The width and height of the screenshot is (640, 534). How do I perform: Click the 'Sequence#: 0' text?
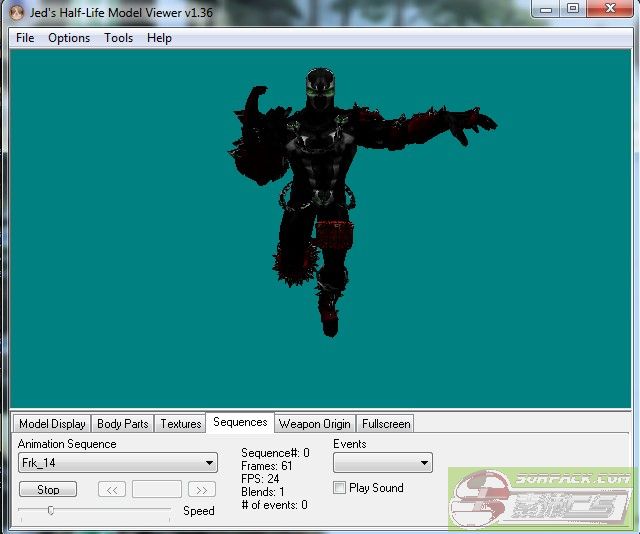tap(276, 453)
